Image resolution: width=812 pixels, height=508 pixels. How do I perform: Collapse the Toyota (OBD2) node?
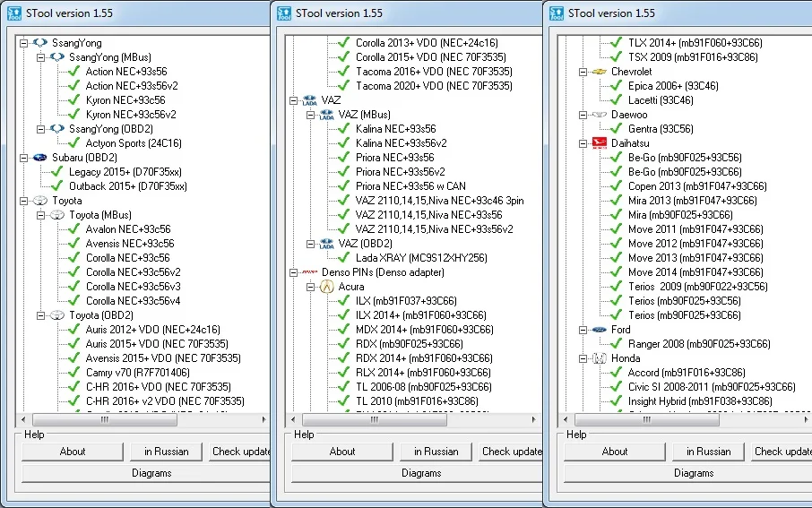41,315
